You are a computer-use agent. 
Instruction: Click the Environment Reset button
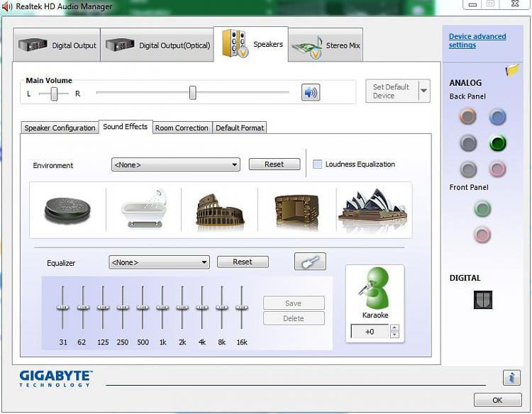point(275,164)
